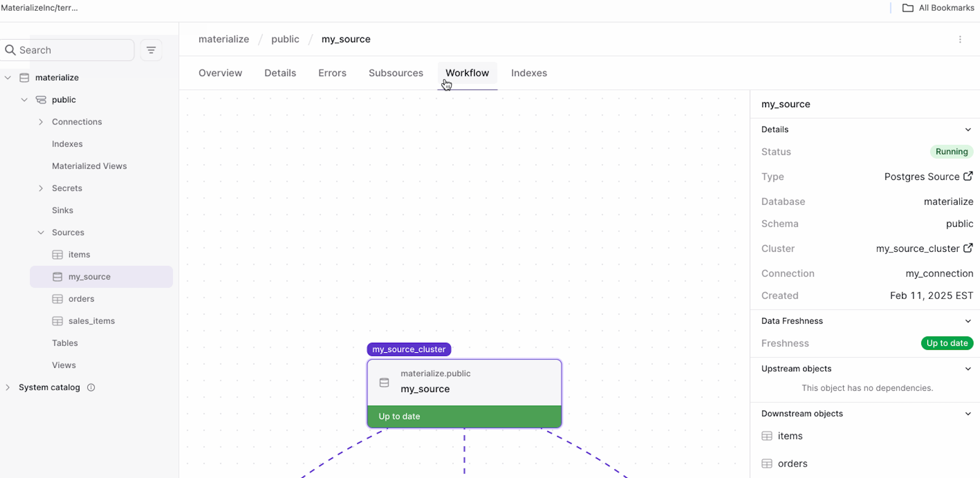Click the public breadcrumb link
Viewport: 980px width, 478px height.
285,39
